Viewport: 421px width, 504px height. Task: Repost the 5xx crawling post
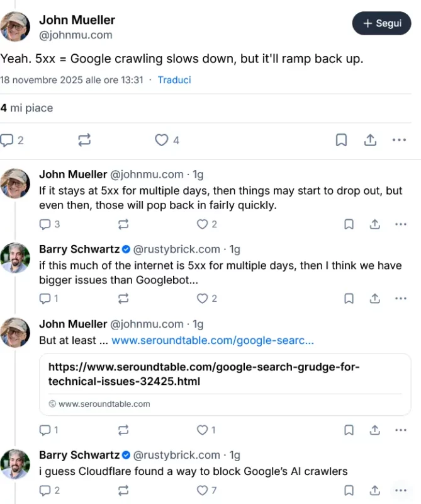coord(84,140)
